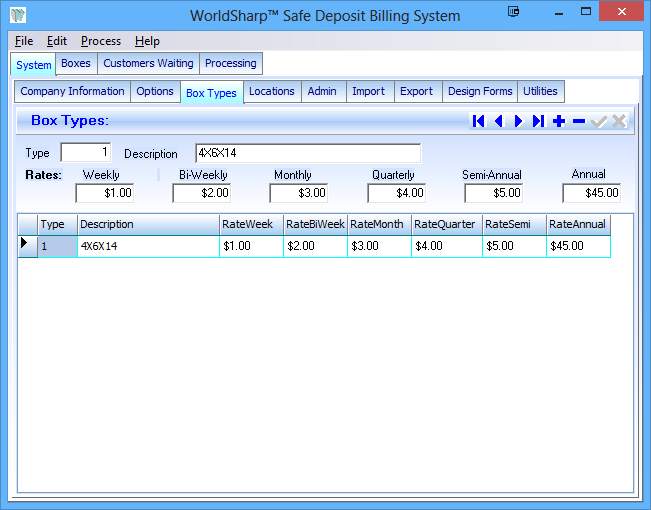Click grid cell $2.00 under RateBiWeek

tap(316, 246)
